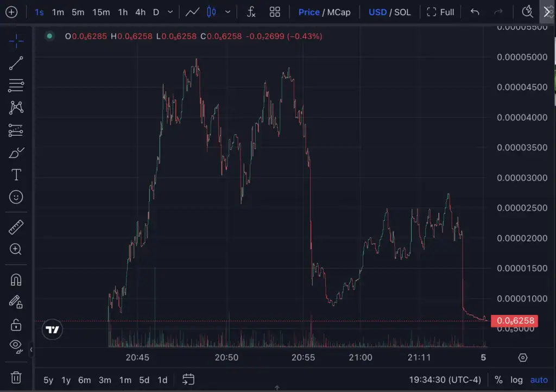This screenshot has width=556, height=392.
Task: Switch chart to MCap view
Action: (338, 12)
